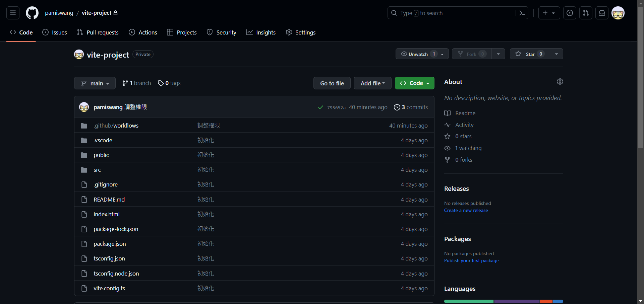Open the issues icon in header
644x304 pixels.
click(570, 13)
